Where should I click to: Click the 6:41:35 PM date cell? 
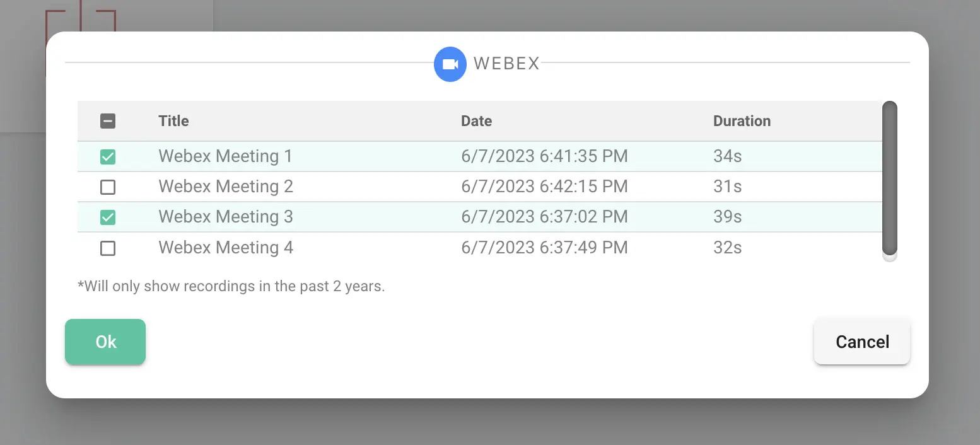pyautogui.click(x=544, y=156)
